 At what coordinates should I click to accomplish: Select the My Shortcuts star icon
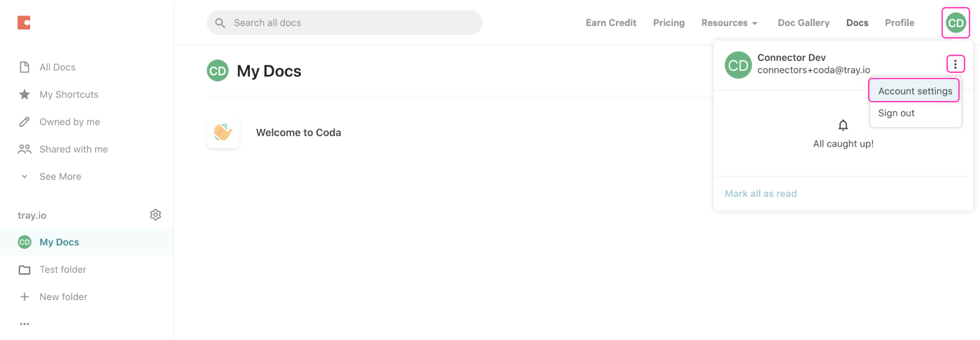click(x=24, y=95)
